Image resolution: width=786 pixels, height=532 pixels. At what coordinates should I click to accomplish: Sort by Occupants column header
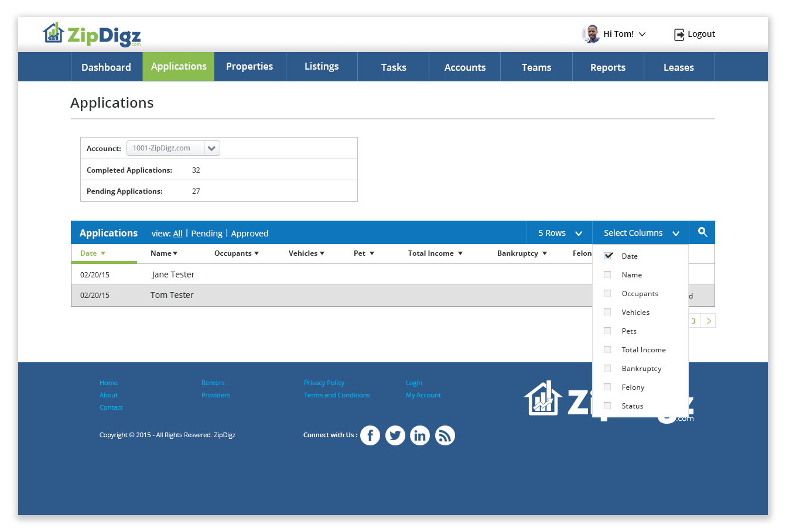coord(237,253)
